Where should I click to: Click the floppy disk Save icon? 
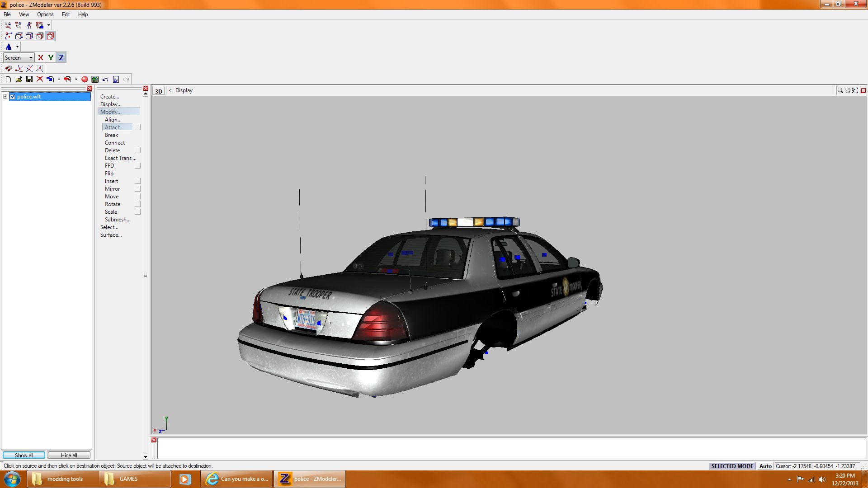coord(29,79)
